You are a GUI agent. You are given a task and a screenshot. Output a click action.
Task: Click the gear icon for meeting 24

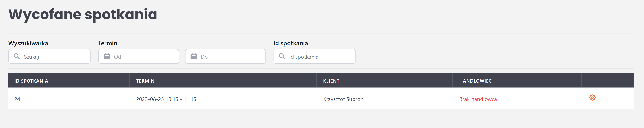click(592, 98)
